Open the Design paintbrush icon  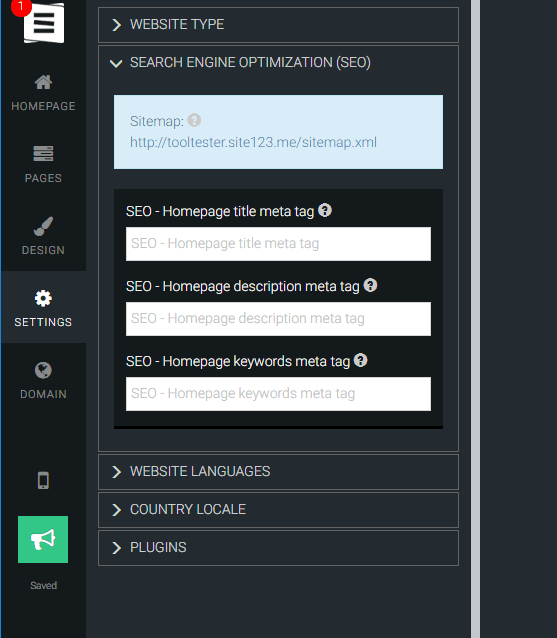pyautogui.click(x=43, y=226)
